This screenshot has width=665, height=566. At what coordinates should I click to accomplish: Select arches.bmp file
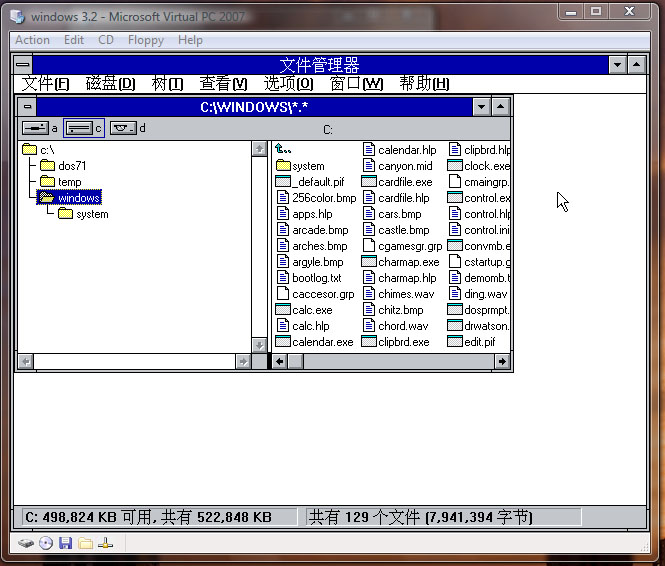click(x=312, y=246)
